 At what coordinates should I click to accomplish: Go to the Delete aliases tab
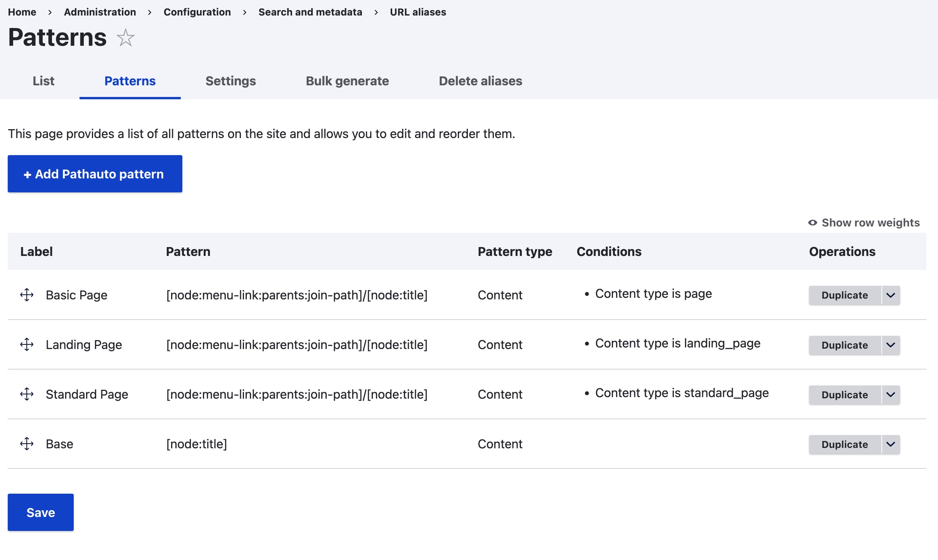pyautogui.click(x=481, y=81)
